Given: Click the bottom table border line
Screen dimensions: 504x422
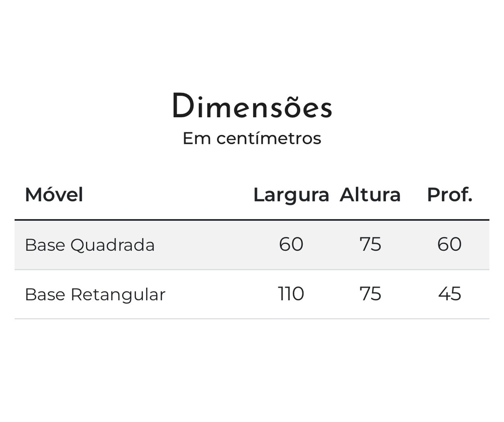Looking at the screenshot, I should pos(252,319).
